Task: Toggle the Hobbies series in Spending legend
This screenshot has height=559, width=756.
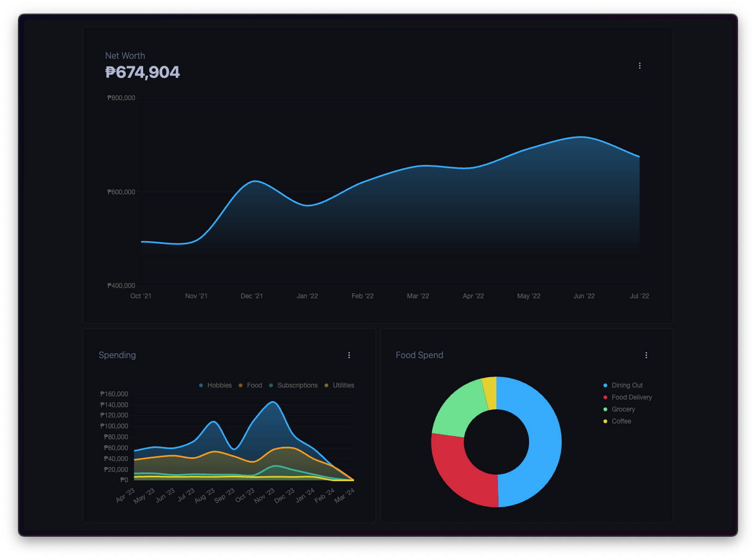Action: [x=216, y=385]
